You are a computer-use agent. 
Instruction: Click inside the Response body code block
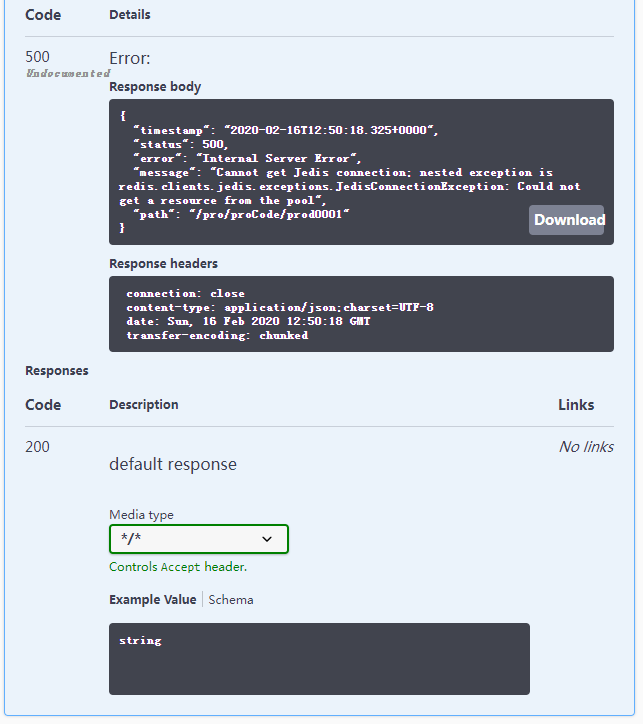[x=361, y=172]
